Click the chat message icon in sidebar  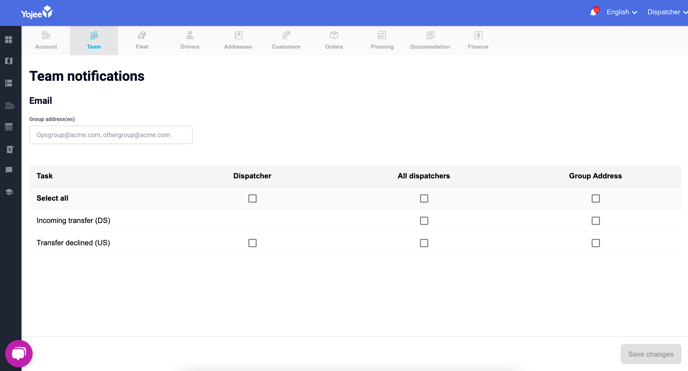(x=9, y=170)
